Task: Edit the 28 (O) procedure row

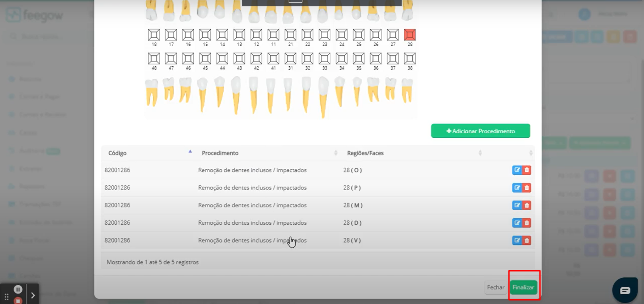Action: 517,170
